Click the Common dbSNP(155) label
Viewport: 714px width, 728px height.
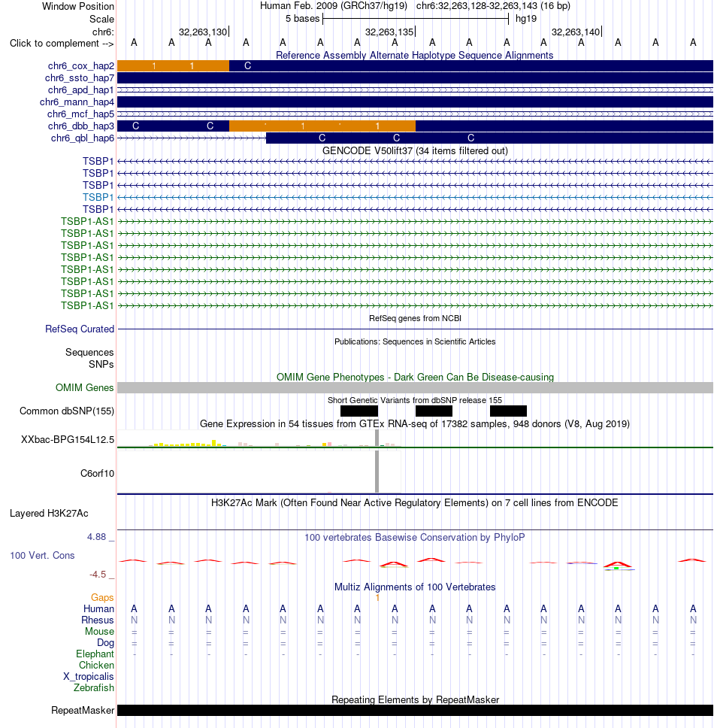[67, 411]
